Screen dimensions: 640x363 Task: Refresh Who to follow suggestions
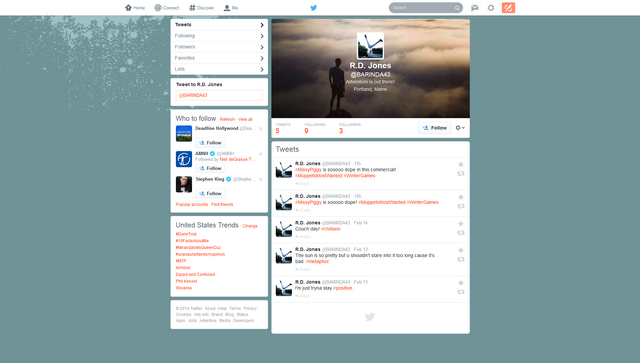pyautogui.click(x=227, y=119)
